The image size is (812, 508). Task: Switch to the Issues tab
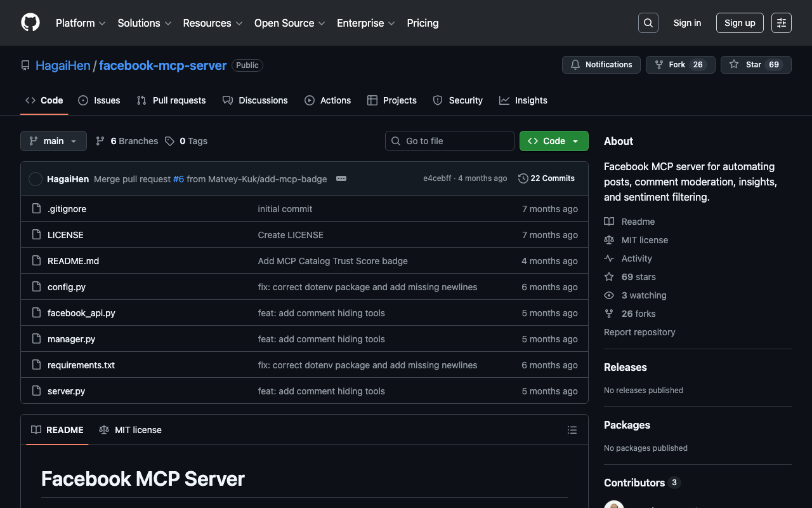pyautogui.click(x=99, y=100)
